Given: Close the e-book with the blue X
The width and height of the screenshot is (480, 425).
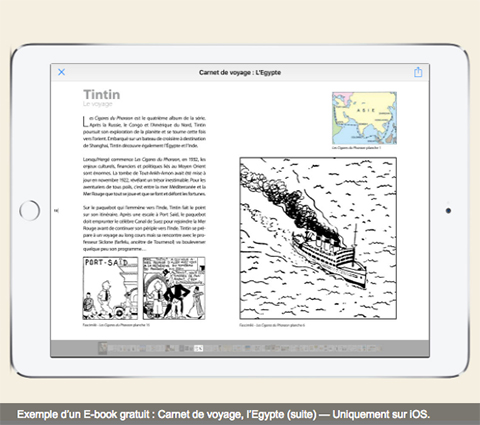Looking at the screenshot, I should click(x=61, y=72).
